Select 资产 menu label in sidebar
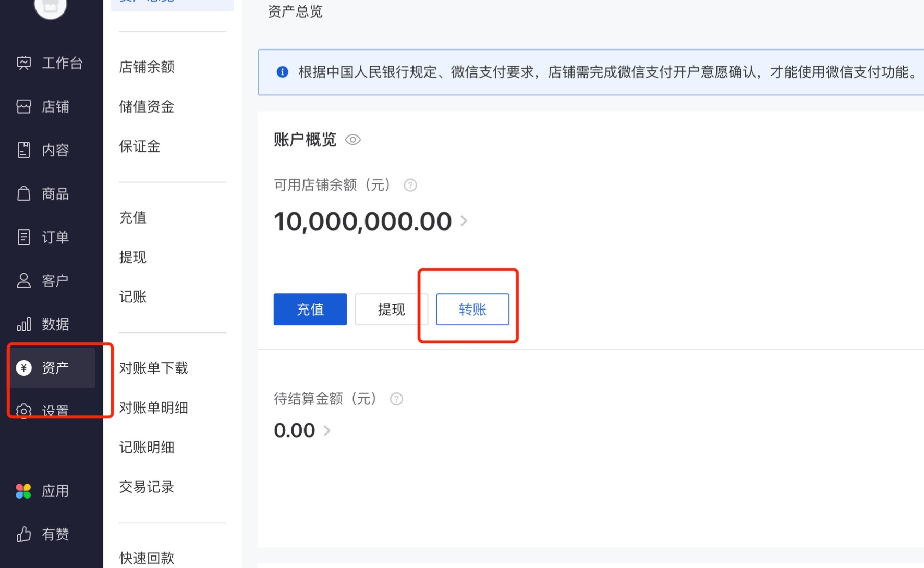This screenshot has width=924, height=568. point(56,368)
